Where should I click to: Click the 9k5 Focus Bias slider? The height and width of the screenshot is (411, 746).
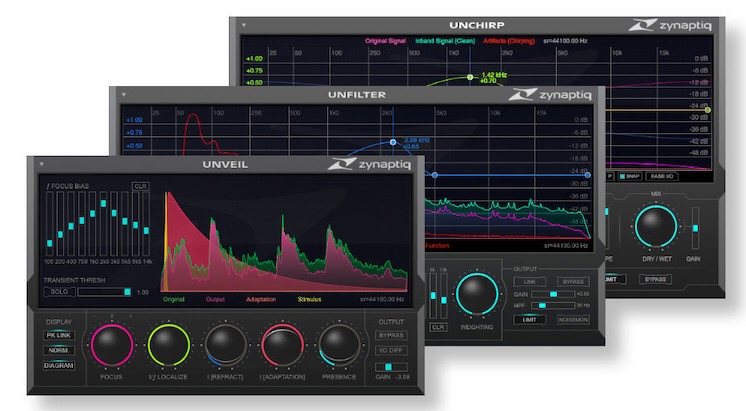pos(136,224)
